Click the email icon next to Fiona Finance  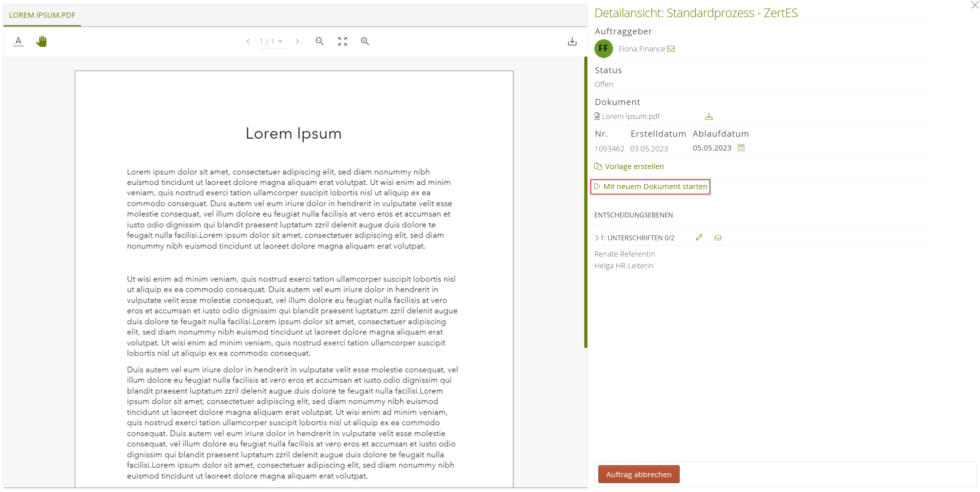[x=671, y=49]
